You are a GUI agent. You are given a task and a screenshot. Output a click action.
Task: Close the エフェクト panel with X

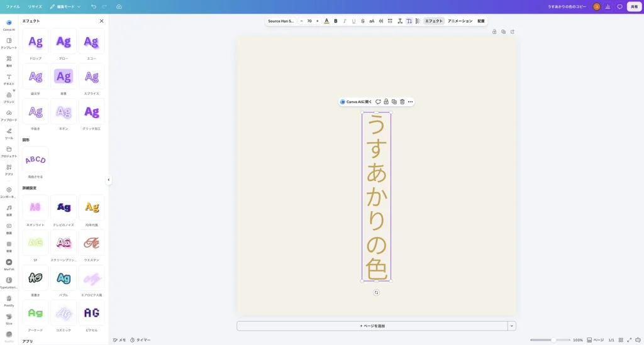(101, 21)
